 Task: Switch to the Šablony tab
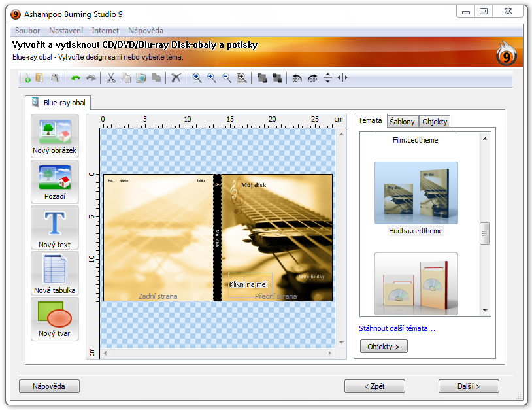(402, 122)
